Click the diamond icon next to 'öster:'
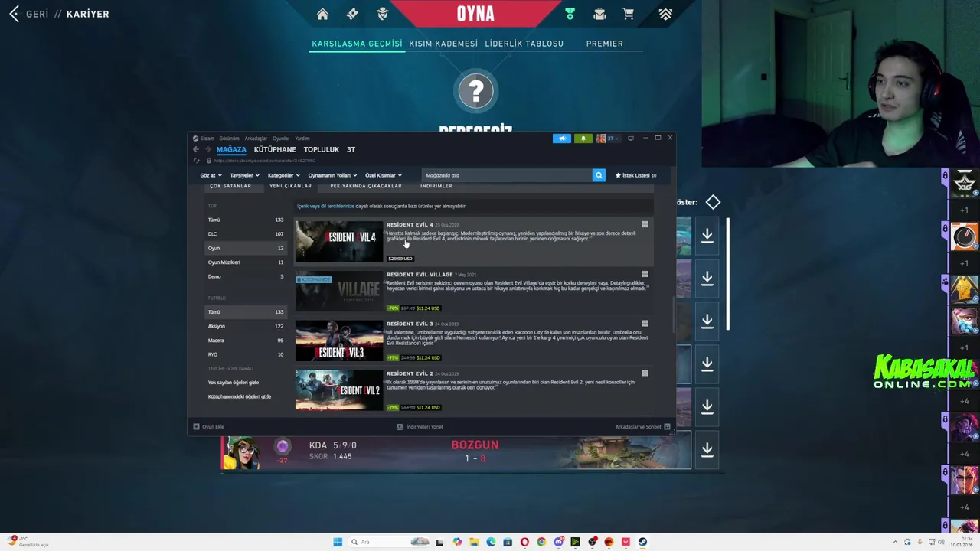This screenshot has width=980, height=551. 713,202
